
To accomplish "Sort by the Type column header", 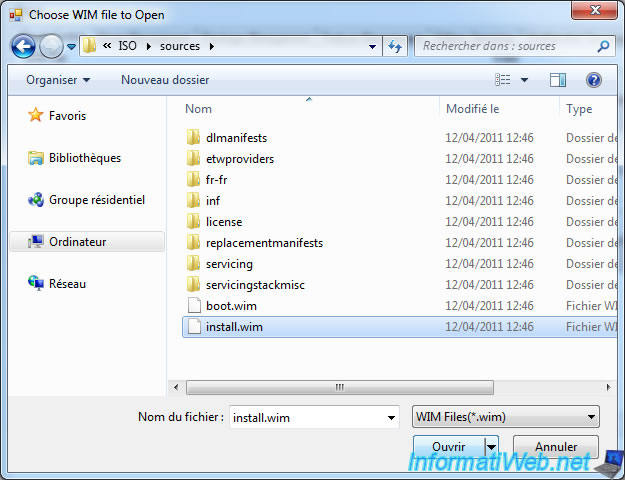I will point(579,109).
